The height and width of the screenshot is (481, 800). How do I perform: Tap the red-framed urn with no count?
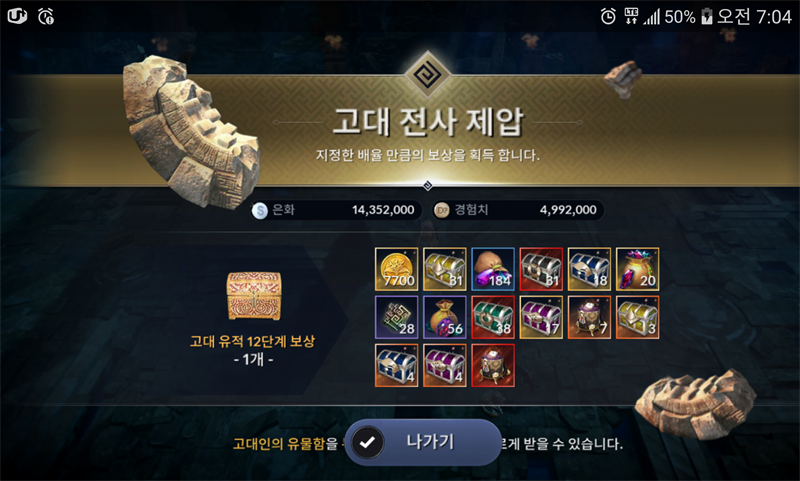pyautogui.click(x=493, y=365)
